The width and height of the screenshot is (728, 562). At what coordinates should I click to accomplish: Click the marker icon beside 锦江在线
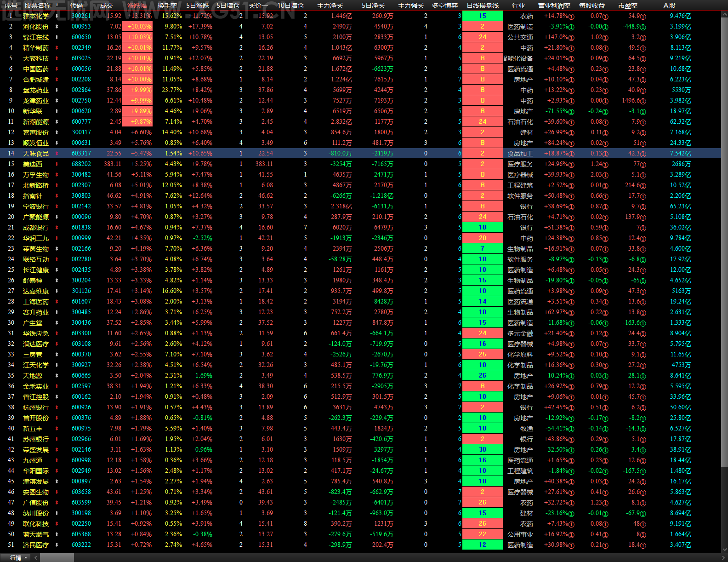[x=57, y=37]
